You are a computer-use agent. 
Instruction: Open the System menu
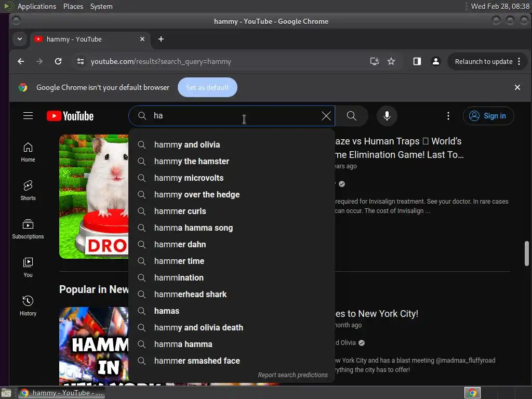(101, 6)
